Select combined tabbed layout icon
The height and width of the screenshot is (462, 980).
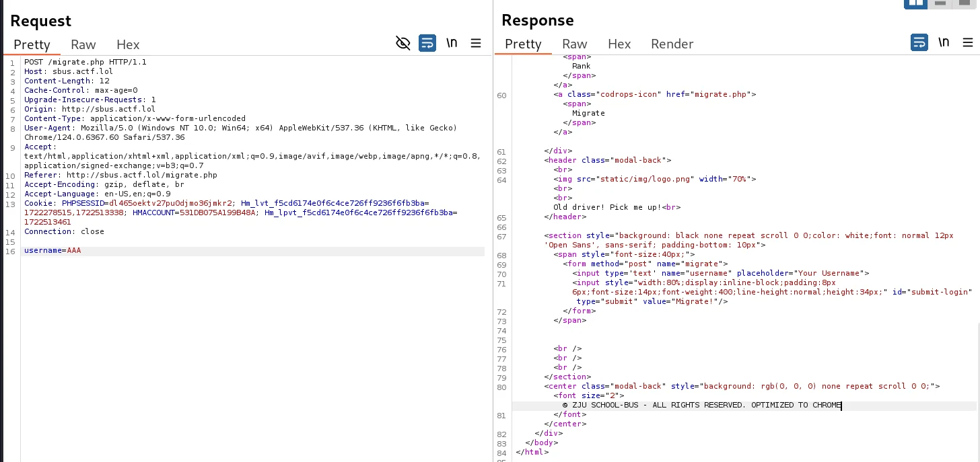(965, 3)
